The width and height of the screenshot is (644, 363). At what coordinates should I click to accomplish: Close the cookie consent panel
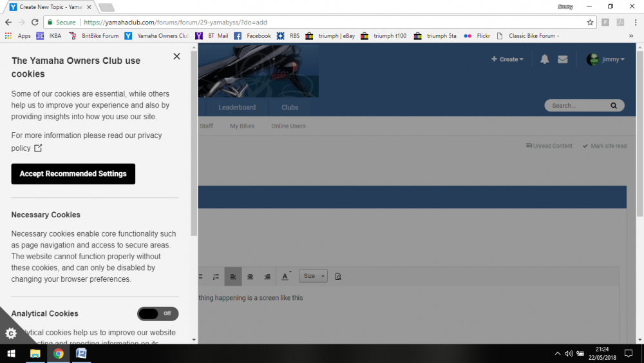coord(176,57)
